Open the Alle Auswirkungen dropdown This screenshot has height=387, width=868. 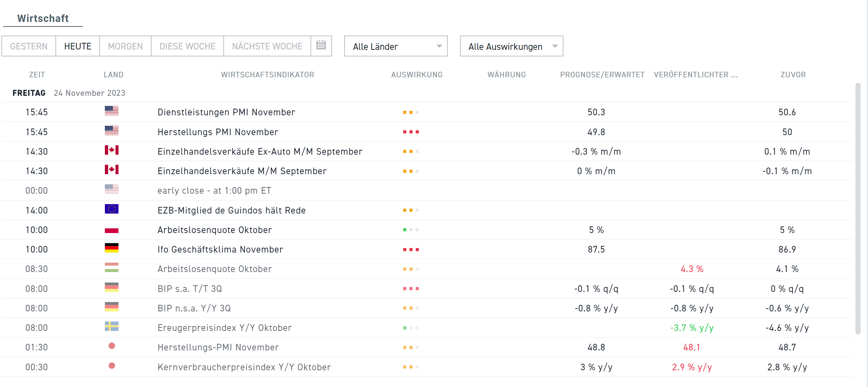(x=511, y=46)
